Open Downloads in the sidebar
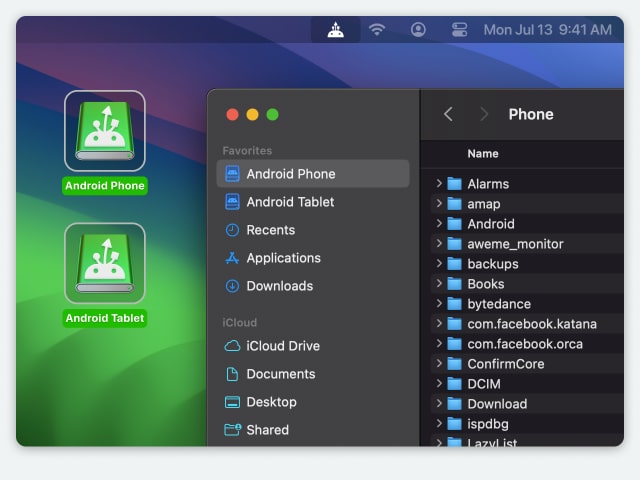The height and width of the screenshot is (480, 640). (313, 286)
